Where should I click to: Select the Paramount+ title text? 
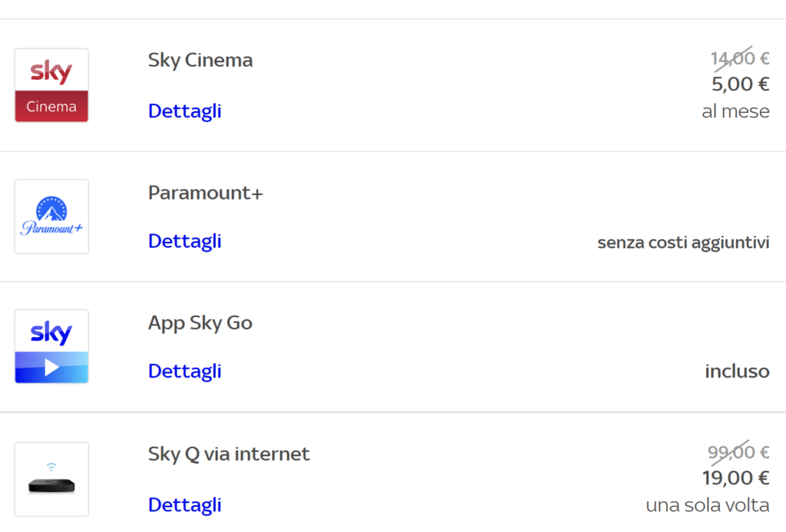(206, 193)
